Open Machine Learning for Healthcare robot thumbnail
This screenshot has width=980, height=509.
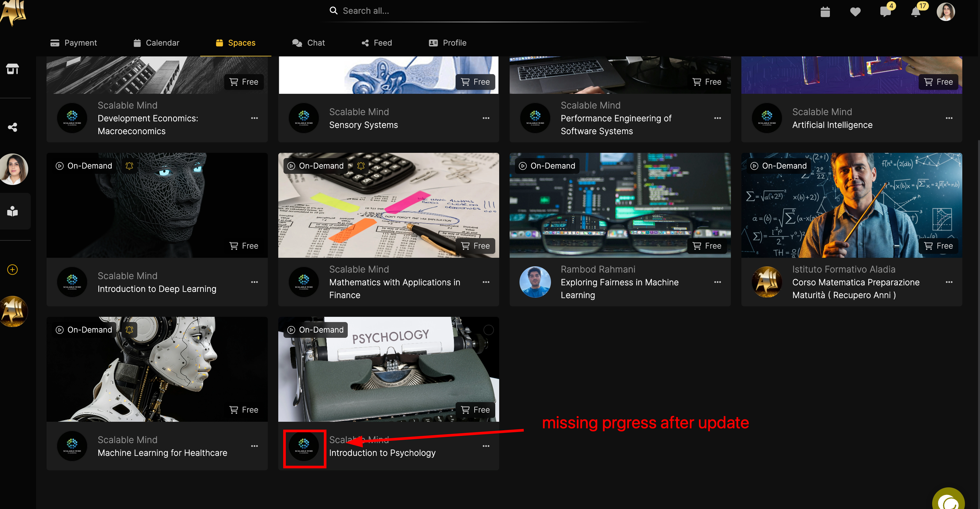pyautogui.click(x=157, y=369)
